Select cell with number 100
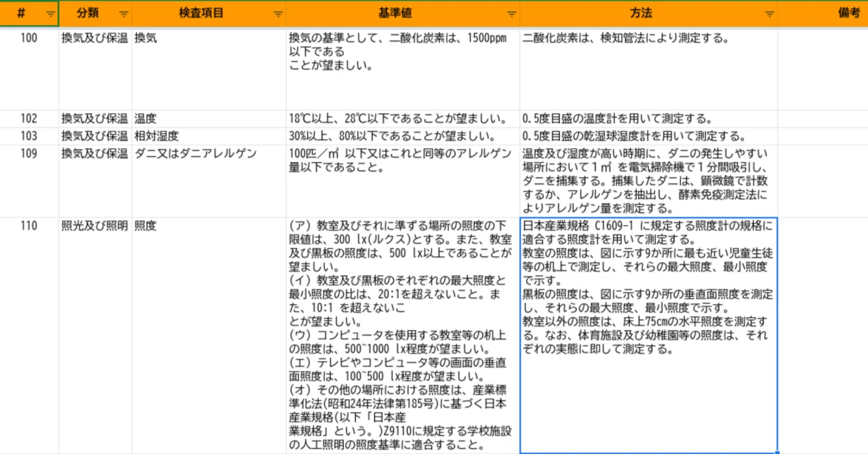The width and height of the screenshot is (868, 454). click(x=29, y=68)
